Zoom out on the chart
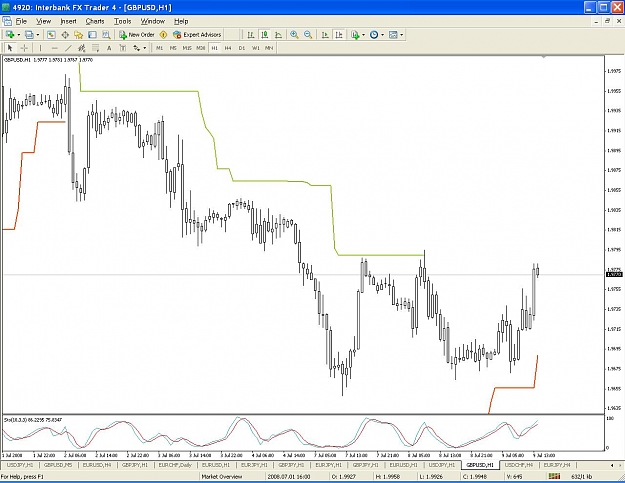625x483 pixels. point(308,35)
